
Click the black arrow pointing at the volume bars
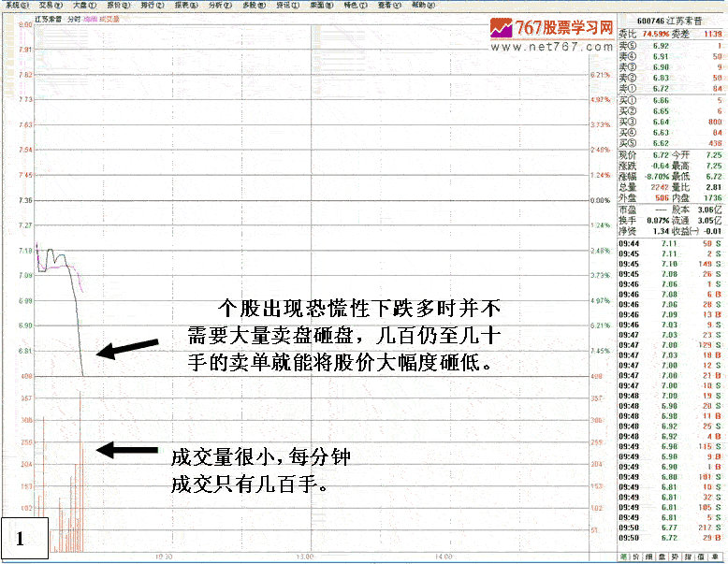(126, 450)
